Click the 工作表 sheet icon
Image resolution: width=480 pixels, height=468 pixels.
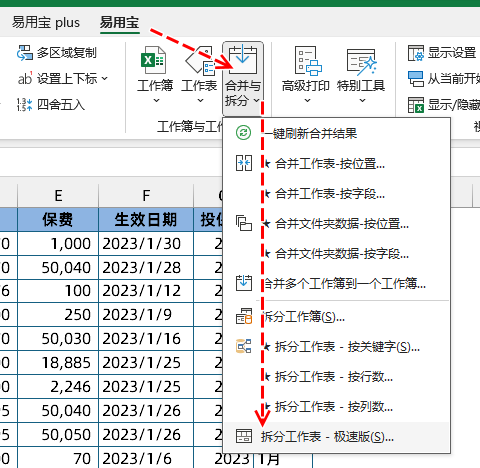199,61
